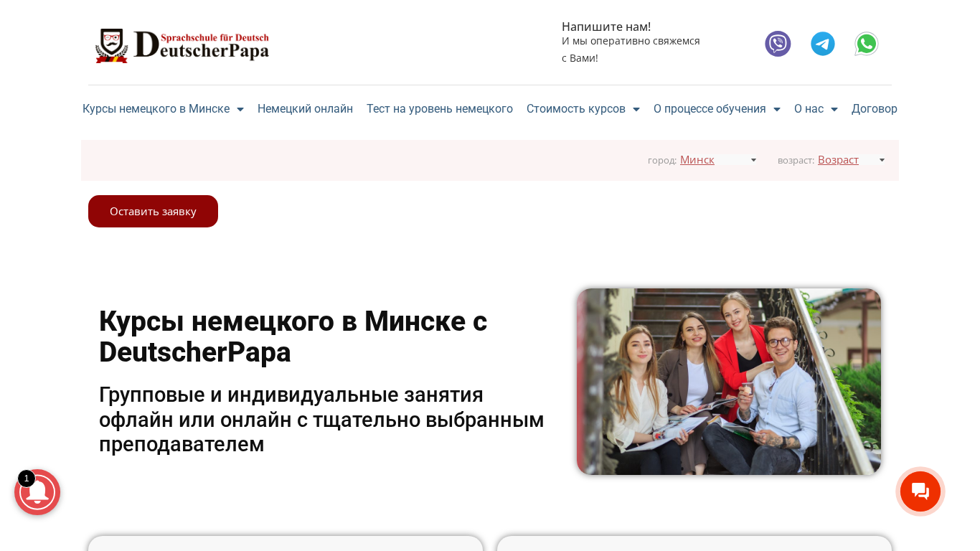Open the WhatsApp contact icon
The width and height of the screenshot is (980, 551).
click(867, 44)
